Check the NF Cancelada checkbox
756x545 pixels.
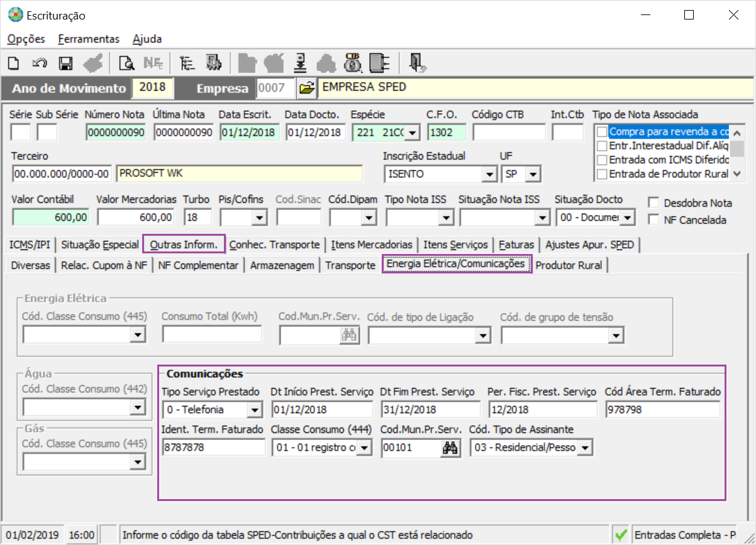tap(654, 219)
